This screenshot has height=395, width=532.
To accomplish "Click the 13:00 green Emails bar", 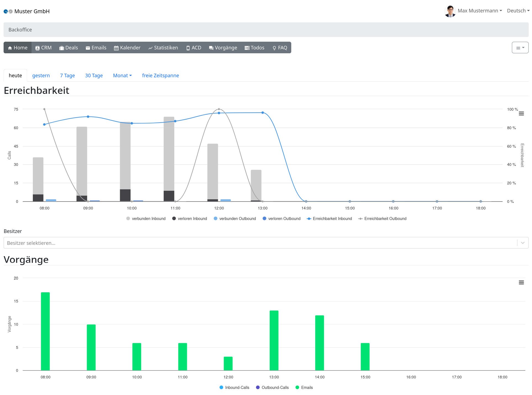I will tap(274, 341).
